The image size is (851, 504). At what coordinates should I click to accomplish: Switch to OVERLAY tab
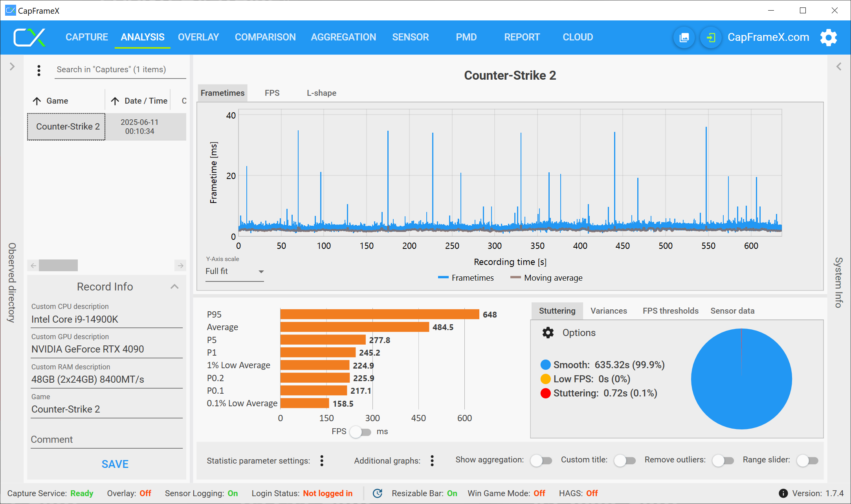point(198,37)
